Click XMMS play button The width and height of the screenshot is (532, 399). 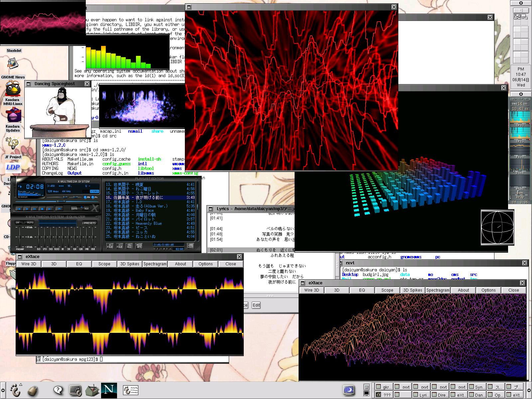(x=27, y=208)
